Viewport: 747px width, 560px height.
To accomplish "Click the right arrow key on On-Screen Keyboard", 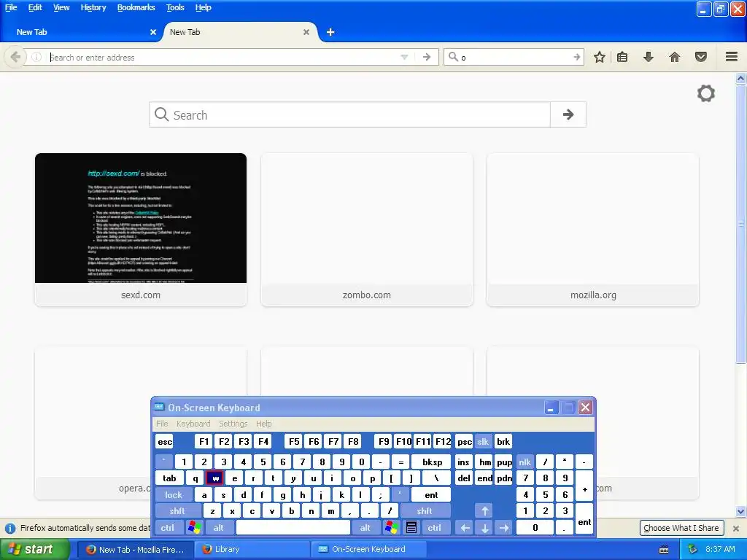I will click(x=504, y=528).
